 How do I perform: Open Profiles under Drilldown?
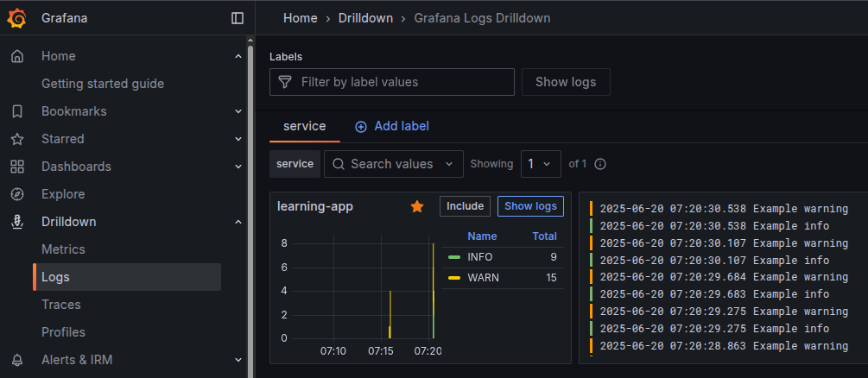[63, 332]
